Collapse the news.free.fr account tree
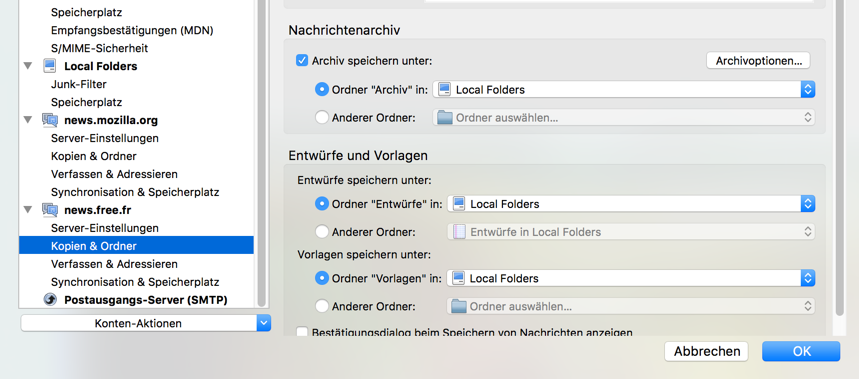 28,210
